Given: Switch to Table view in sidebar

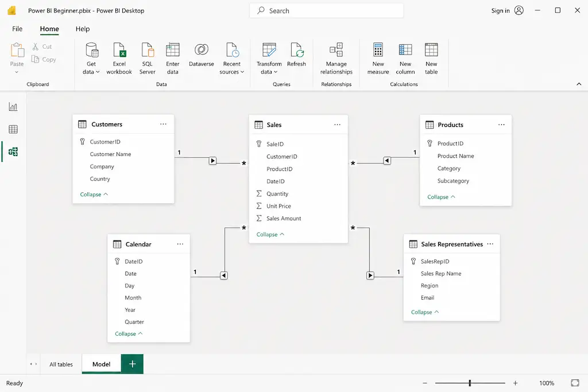Looking at the screenshot, I should [x=13, y=129].
